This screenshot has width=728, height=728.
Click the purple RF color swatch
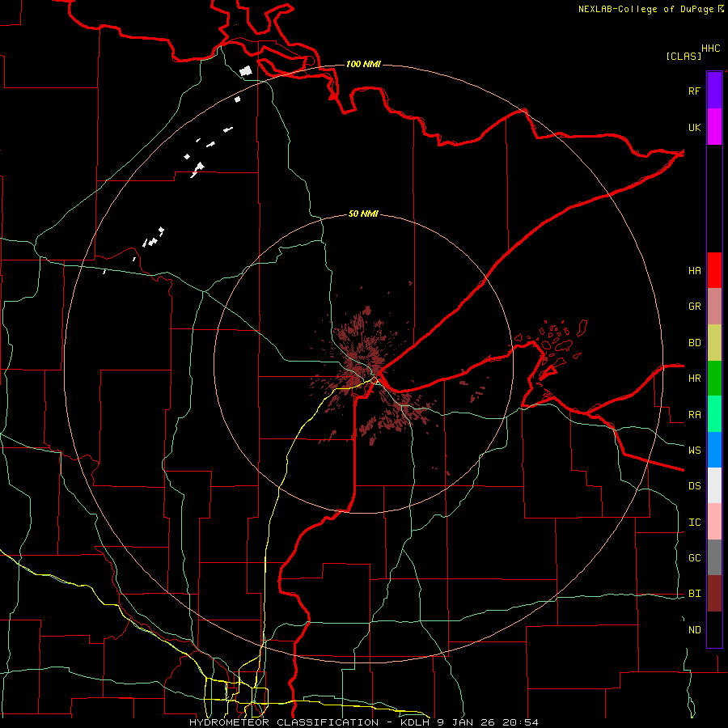[714, 91]
